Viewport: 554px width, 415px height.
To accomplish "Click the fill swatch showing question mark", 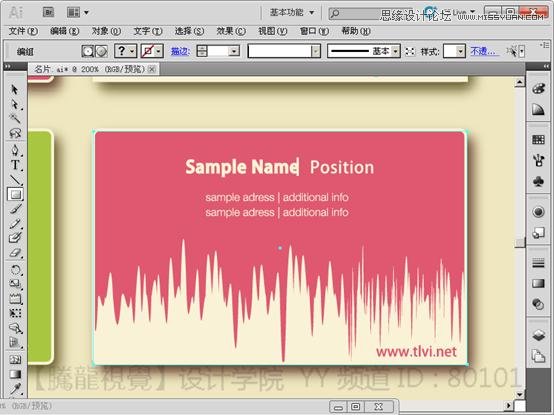I will tap(121, 52).
